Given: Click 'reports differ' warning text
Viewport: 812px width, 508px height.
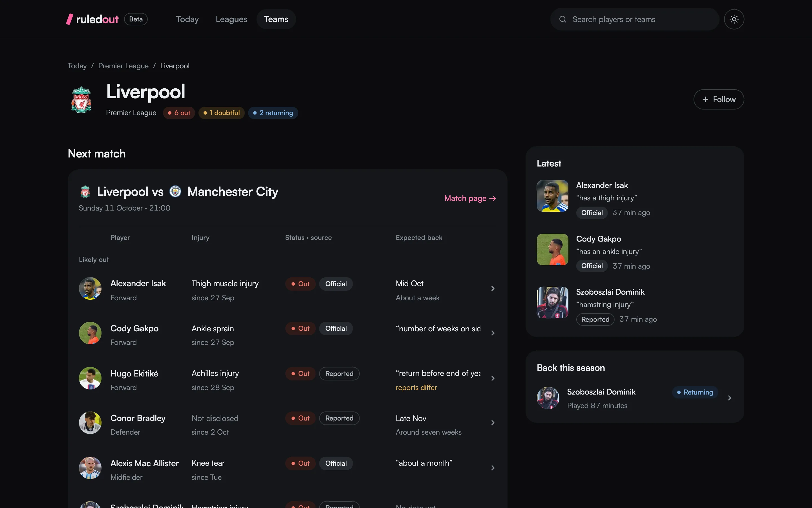Looking at the screenshot, I should (x=416, y=387).
